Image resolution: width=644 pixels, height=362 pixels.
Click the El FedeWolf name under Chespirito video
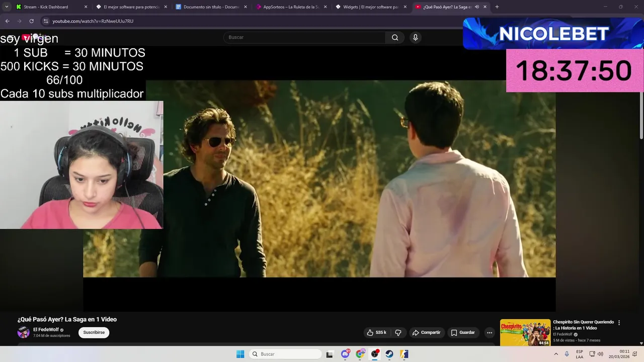[x=562, y=334]
